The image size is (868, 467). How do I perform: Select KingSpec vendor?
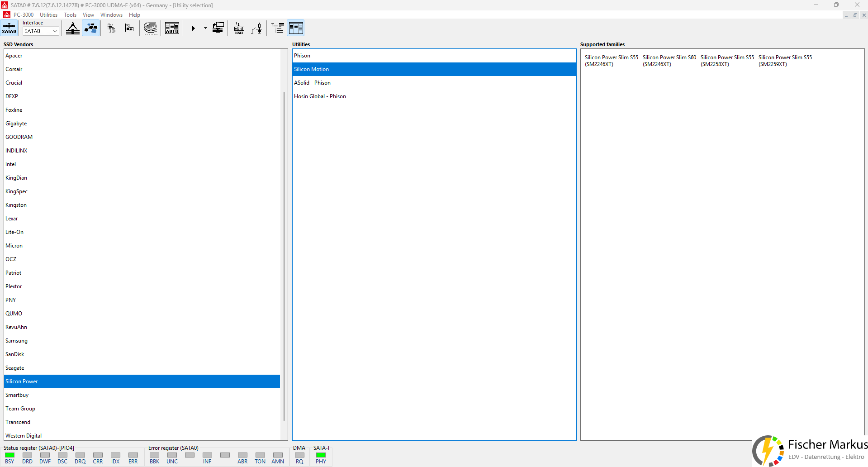[142, 191]
